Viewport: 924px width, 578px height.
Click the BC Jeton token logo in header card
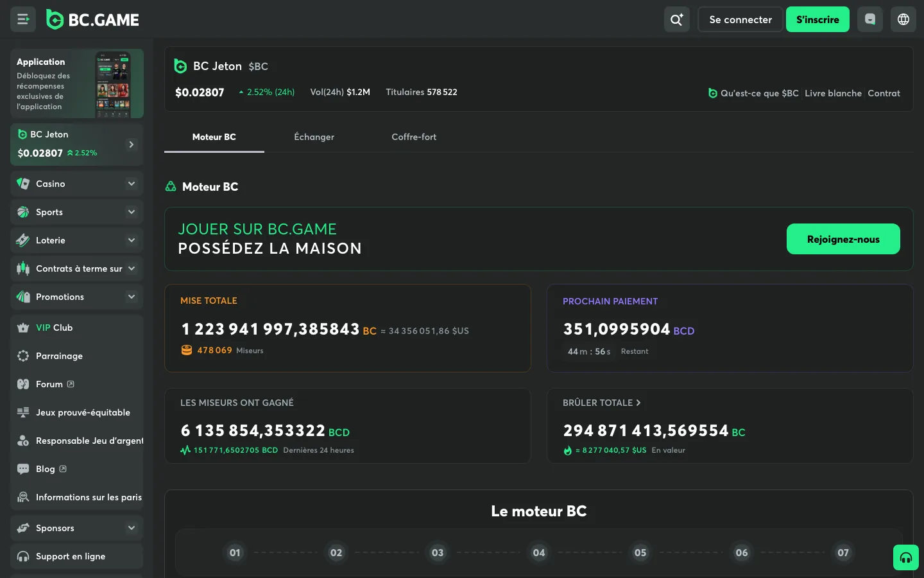pos(180,66)
